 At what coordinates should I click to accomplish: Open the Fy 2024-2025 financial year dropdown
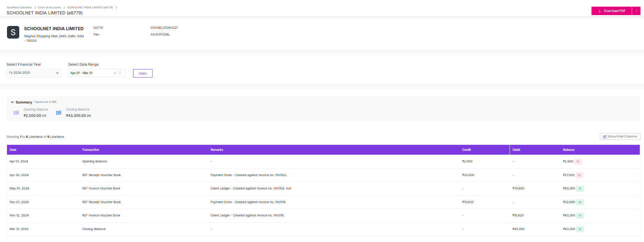coord(34,73)
